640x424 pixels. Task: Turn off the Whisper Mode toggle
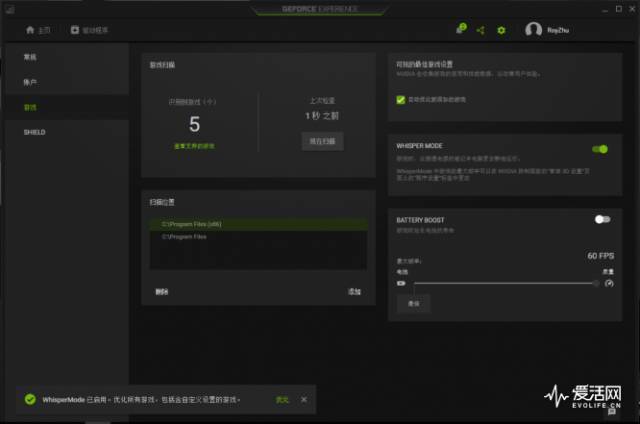600,149
